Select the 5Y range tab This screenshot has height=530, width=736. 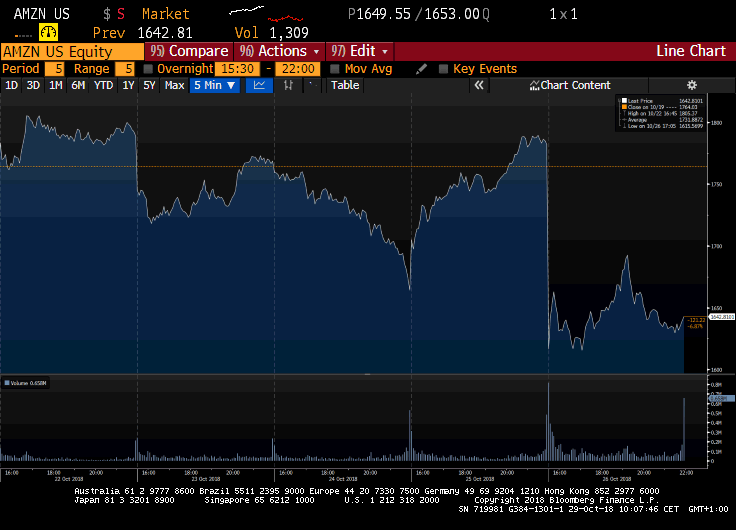click(x=149, y=85)
